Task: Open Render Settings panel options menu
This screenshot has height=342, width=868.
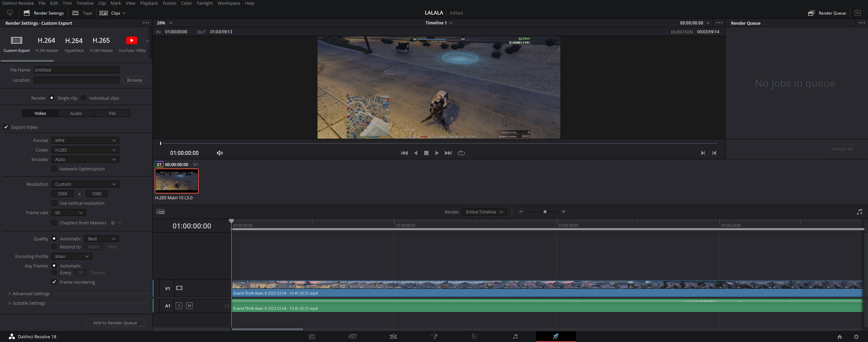Action: pyautogui.click(x=146, y=23)
